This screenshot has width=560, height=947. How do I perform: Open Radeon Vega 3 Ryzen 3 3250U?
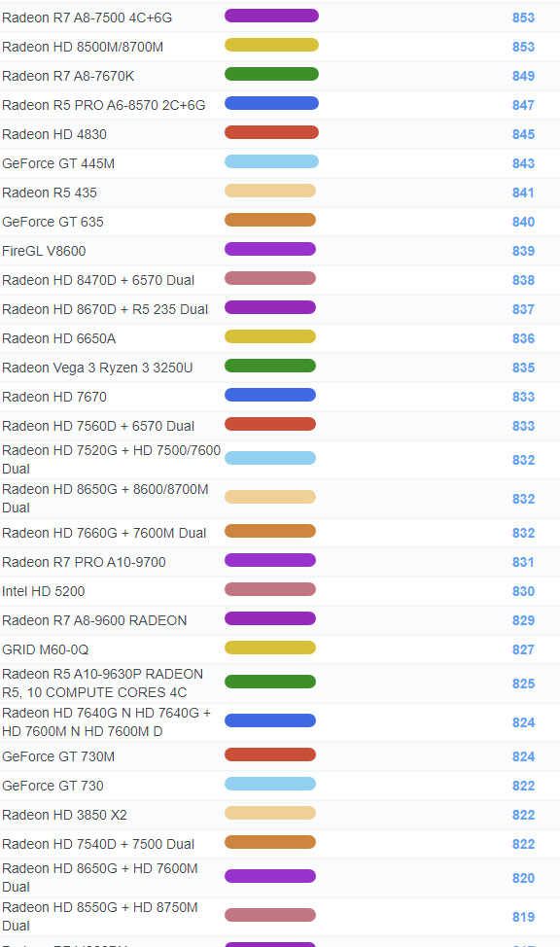tap(98, 368)
